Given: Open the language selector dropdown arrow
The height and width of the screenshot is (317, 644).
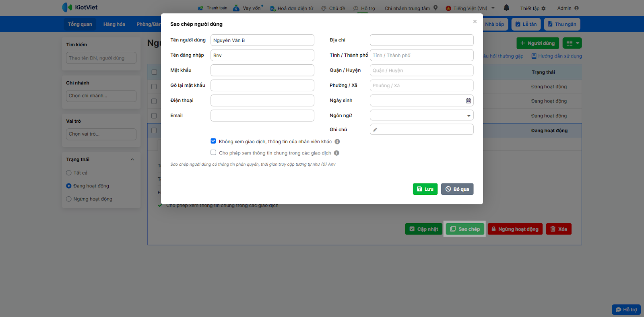Looking at the screenshot, I should (493, 8).
